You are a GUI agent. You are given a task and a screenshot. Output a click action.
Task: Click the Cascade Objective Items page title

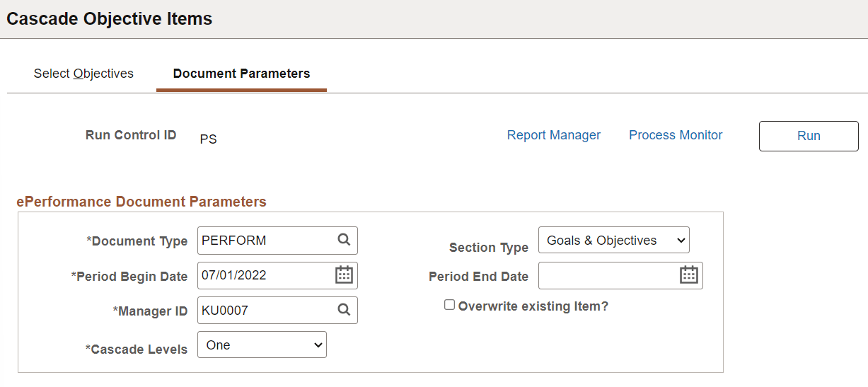pos(110,19)
